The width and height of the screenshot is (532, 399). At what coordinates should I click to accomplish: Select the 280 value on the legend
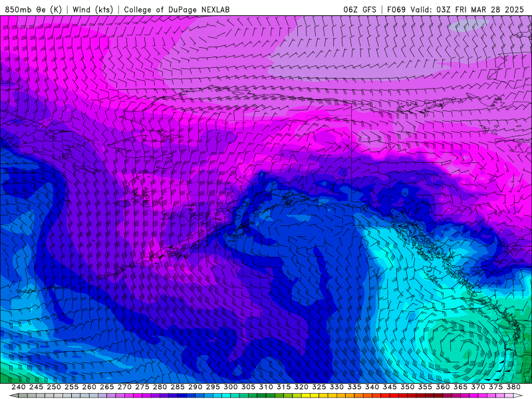click(160, 387)
